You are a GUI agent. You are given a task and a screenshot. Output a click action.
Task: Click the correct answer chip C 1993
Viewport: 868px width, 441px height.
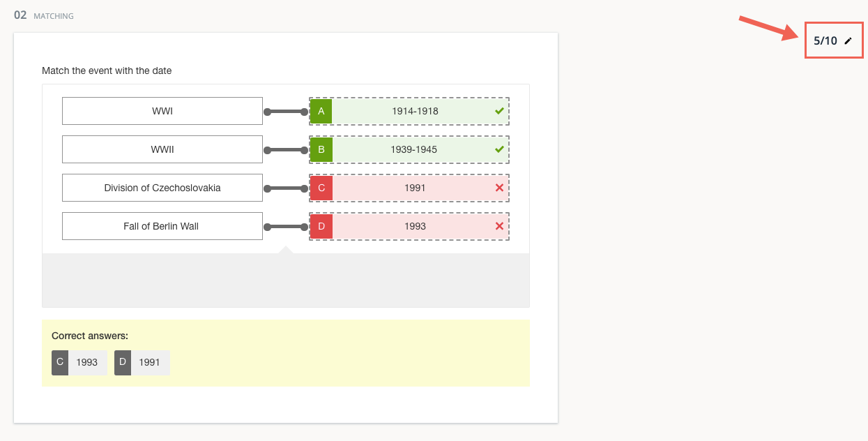pyautogui.click(x=79, y=362)
